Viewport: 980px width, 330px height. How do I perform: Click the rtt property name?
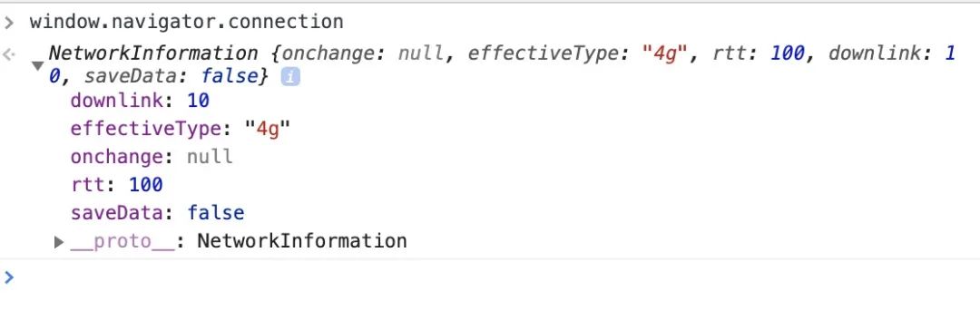click(x=87, y=184)
